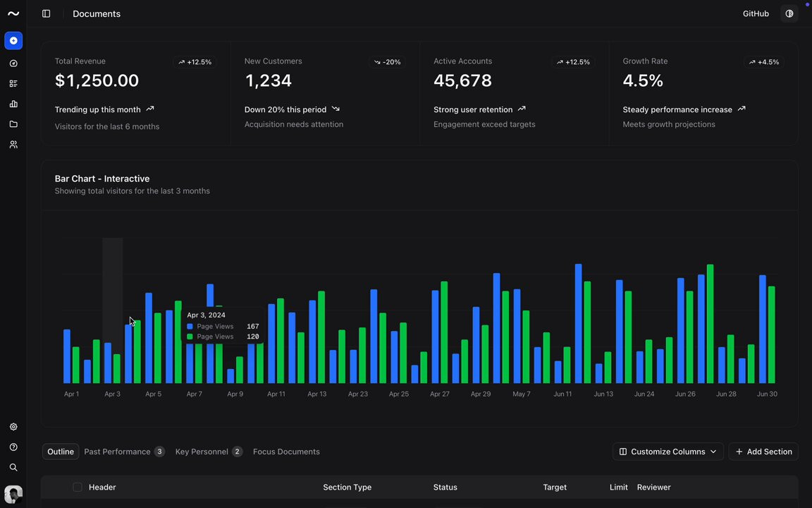812x508 pixels.
Task: Switch to the Key Personnel tab
Action: click(209, 452)
